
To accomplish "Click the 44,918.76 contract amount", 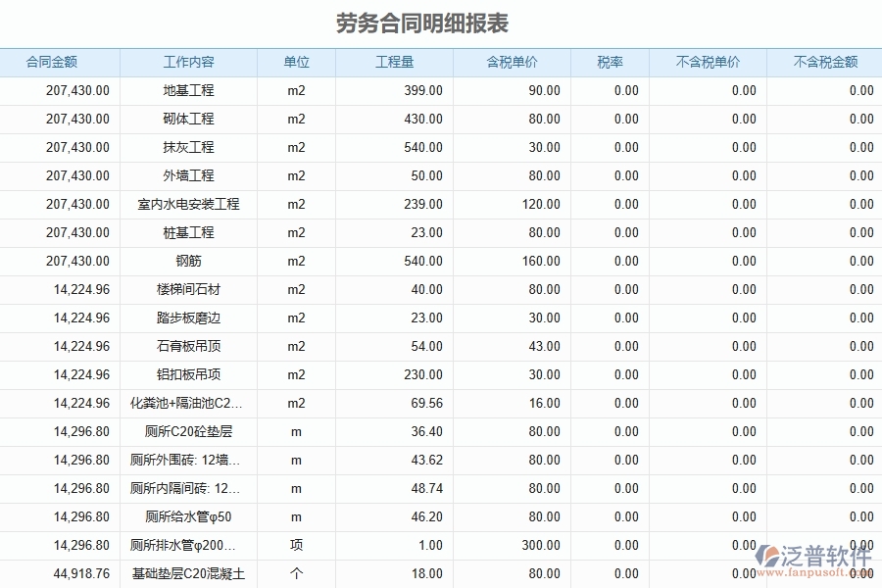I will [81, 573].
